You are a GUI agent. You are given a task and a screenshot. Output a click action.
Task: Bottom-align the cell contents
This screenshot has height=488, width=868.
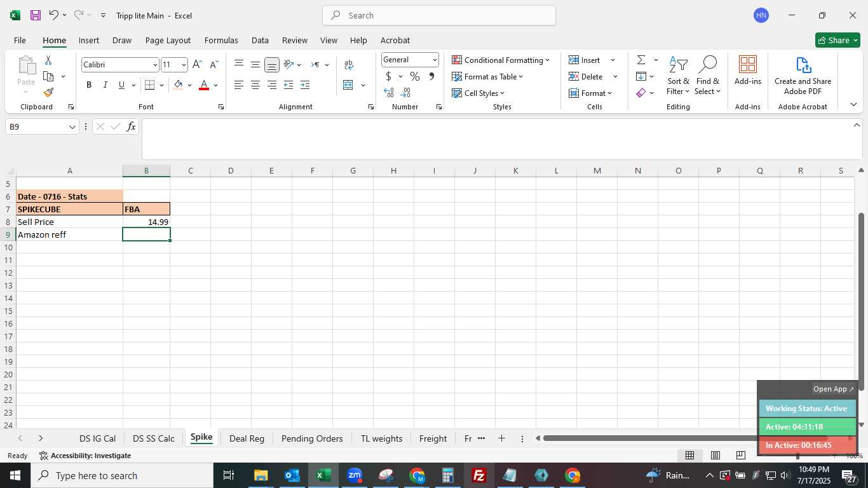(271, 64)
